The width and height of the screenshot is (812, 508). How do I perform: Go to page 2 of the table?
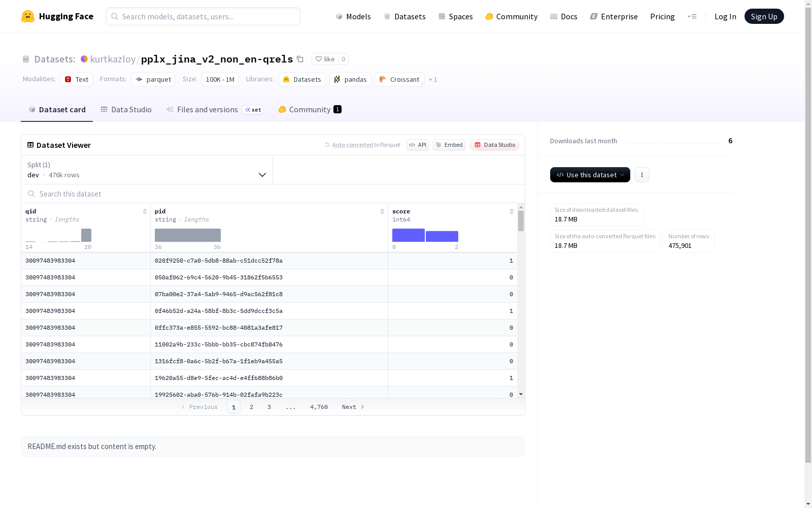click(x=251, y=407)
